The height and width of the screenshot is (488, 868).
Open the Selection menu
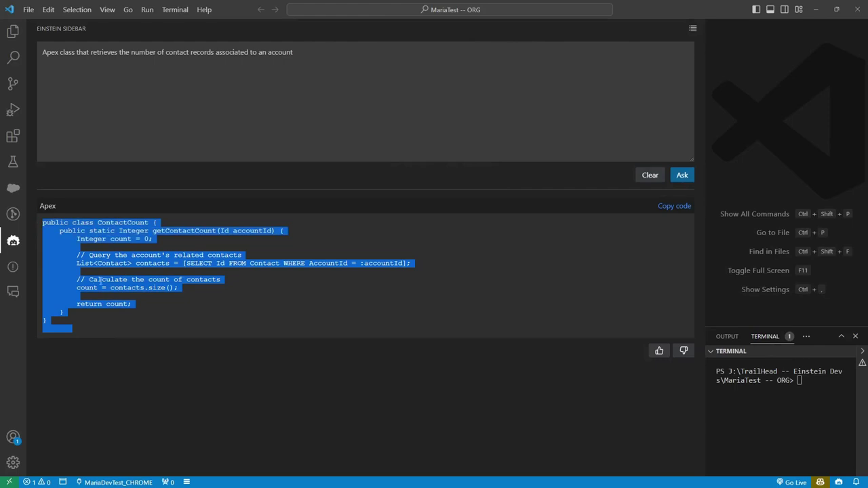(x=77, y=9)
